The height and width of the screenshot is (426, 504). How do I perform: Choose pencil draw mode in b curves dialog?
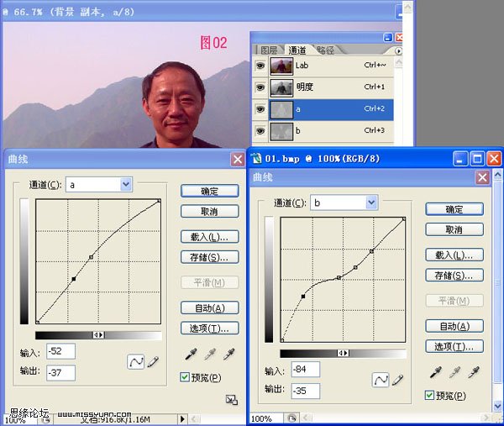[397, 380]
